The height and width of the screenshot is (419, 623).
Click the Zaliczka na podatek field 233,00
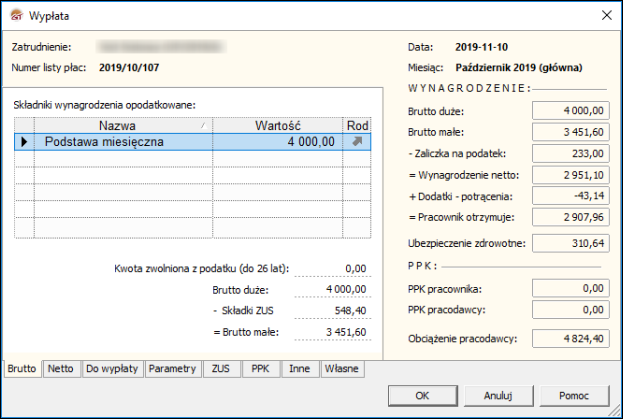click(571, 153)
